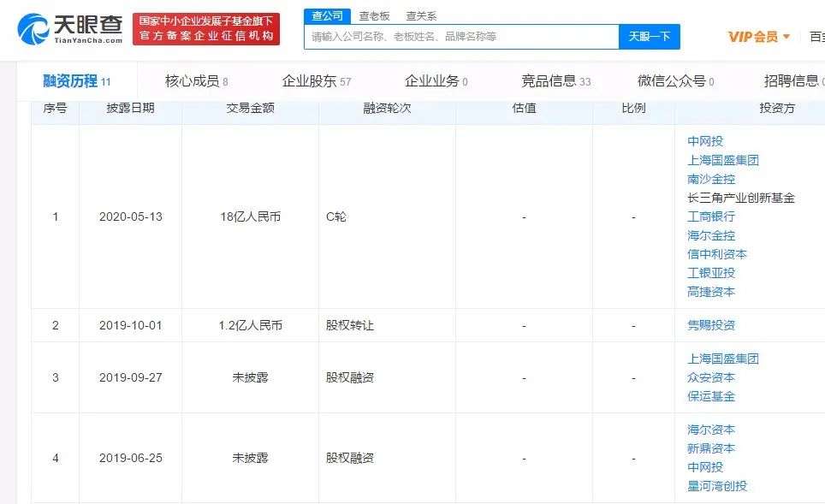Image resolution: width=825 pixels, height=504 pixels.
Task: Switch to the 查老板 search tab
Action: (374, 16)
